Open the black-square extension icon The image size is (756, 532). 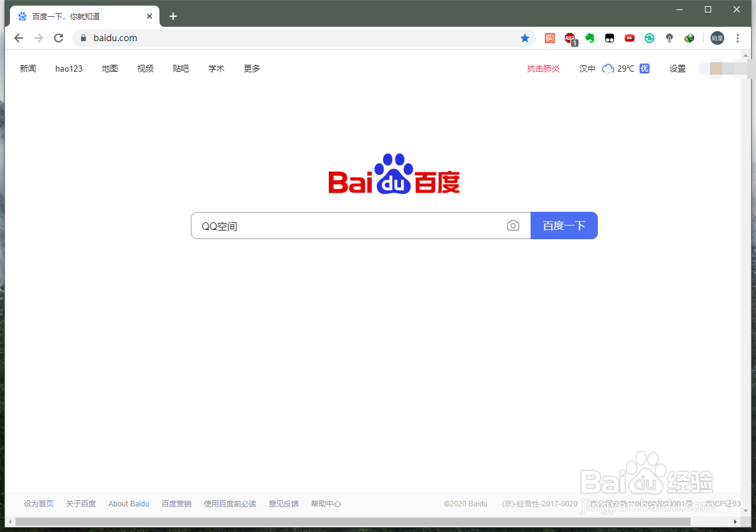pos(610,38)
